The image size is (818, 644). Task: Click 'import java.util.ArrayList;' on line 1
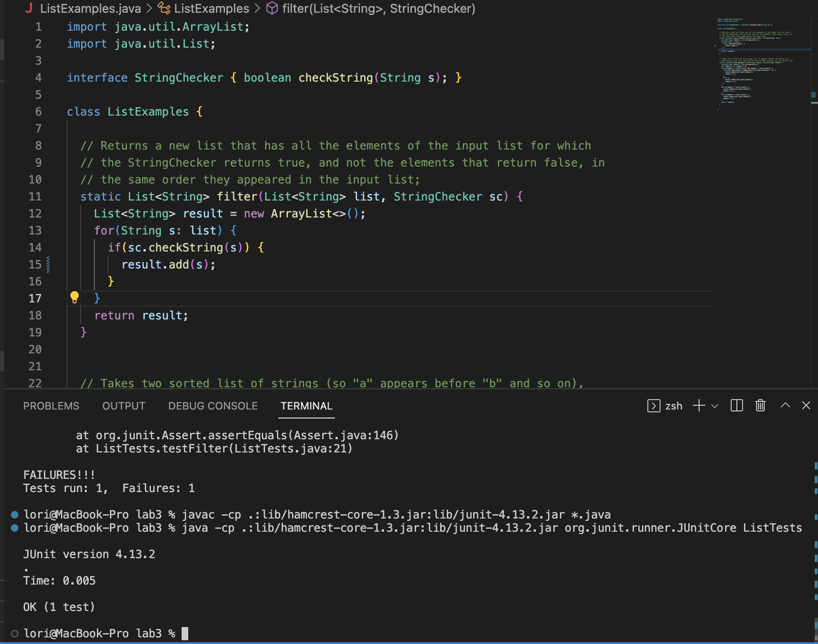[158, 26]
